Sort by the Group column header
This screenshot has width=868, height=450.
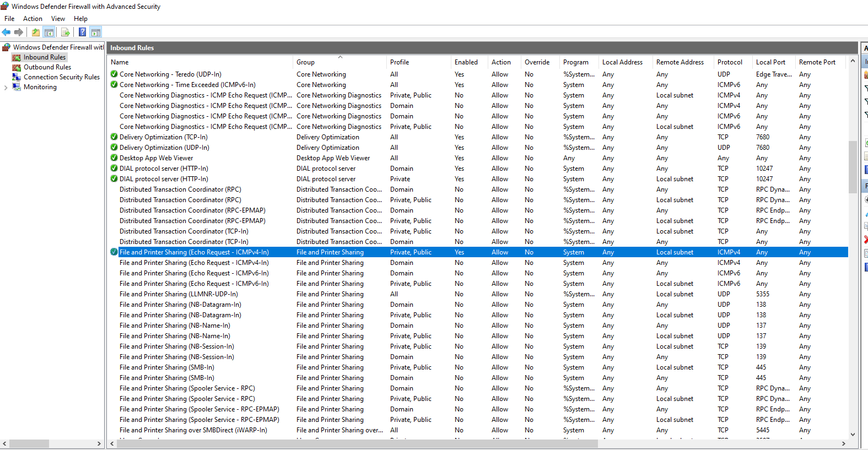[339, 62]
